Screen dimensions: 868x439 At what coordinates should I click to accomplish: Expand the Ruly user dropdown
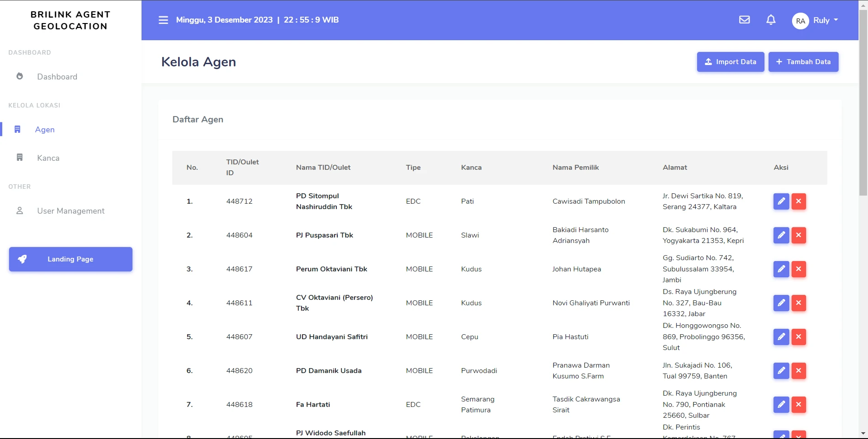pyautogui.click(x=826, y=20)
